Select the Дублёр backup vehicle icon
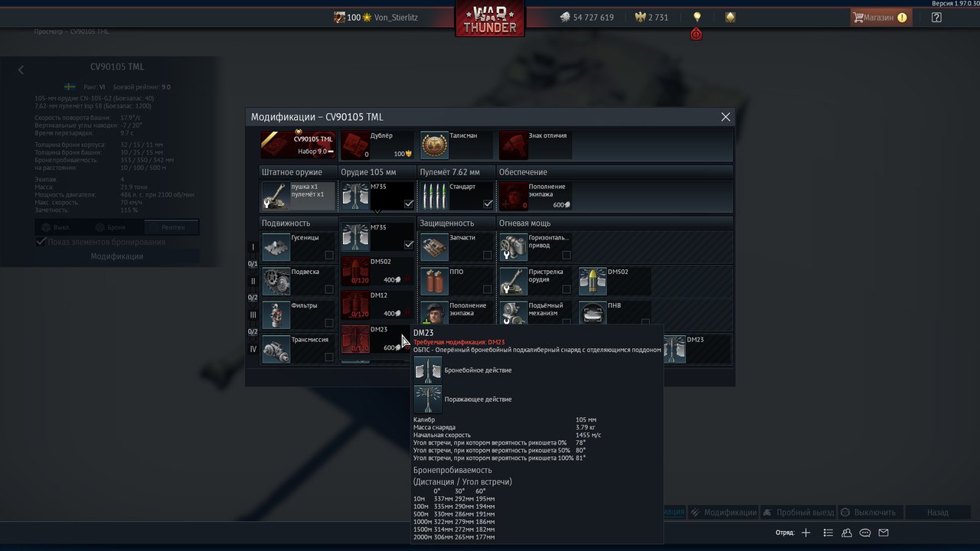Image resolution: width=980 pixels, height=551 pixels. (x=354, y=145)
